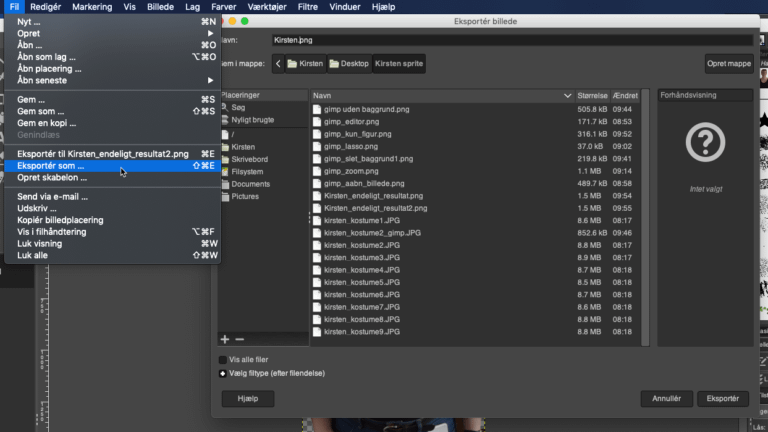
Task: Select the Documents folder in sidebar
Action: tap(251, 184)
